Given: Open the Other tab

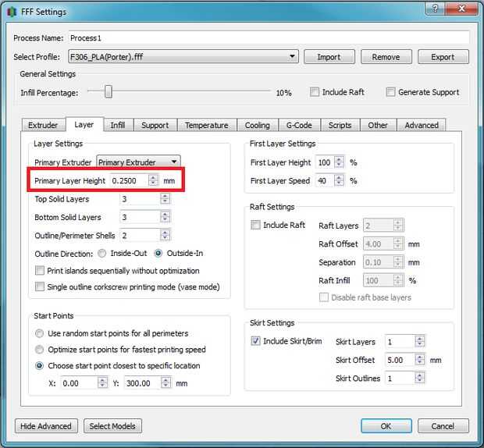Looking at the screenshot, I should click(x=378, y=125).
